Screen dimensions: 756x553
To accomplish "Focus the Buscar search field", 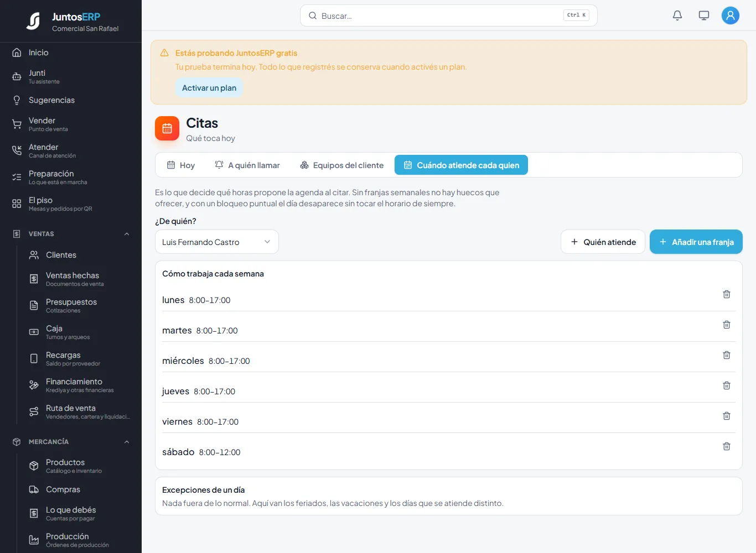I will pyautogui.click(x=449, y=15).
